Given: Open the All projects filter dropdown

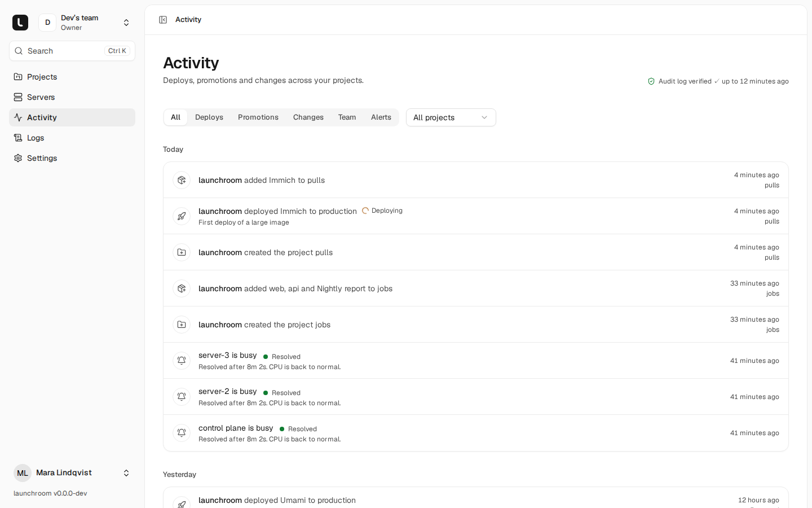Looking at the screenshot, I should pyautogui.click(x=451, y=117).
